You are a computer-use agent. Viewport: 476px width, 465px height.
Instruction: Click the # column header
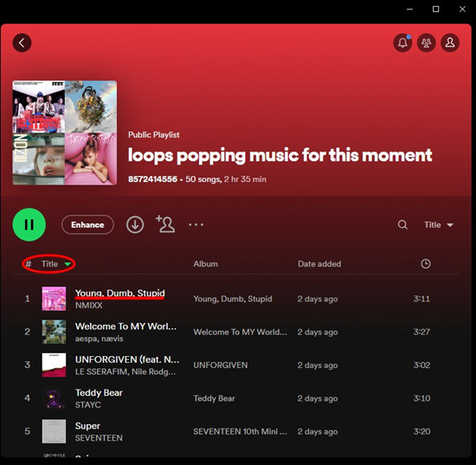click(x=29, y=264)
